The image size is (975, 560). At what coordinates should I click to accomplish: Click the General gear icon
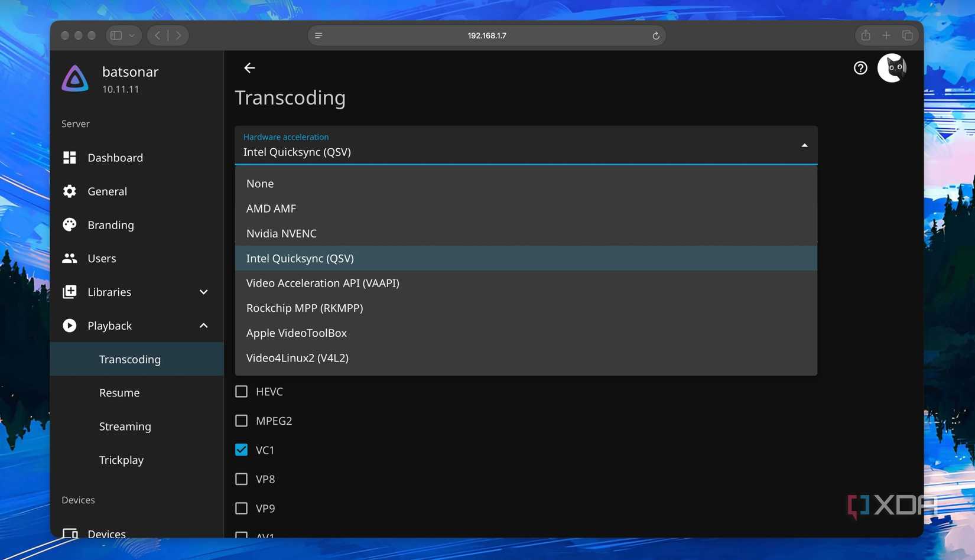pyautogui.click(x=70, y=191)
